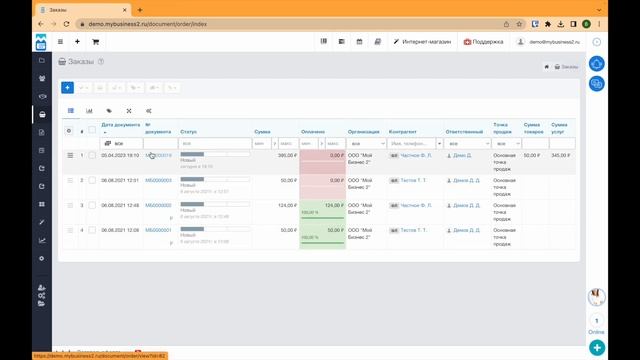The width and height of the screenshot is (640, 360).
Task: Click the blue add order button
Action: click(x=67, y=87)
